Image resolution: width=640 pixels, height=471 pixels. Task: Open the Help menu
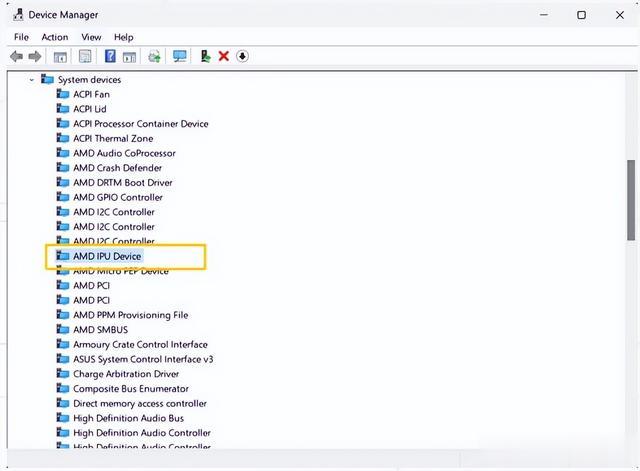tap(124, 37)
